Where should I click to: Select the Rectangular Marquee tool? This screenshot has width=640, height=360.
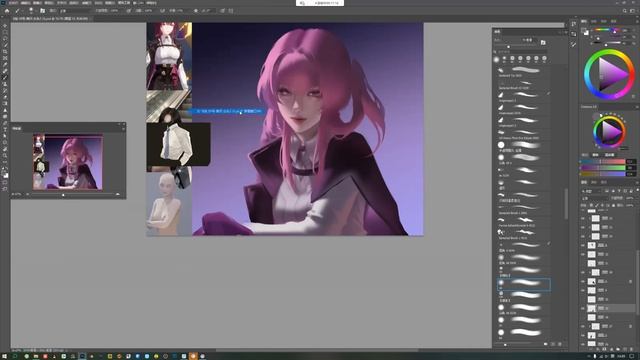tap(5, 32)
